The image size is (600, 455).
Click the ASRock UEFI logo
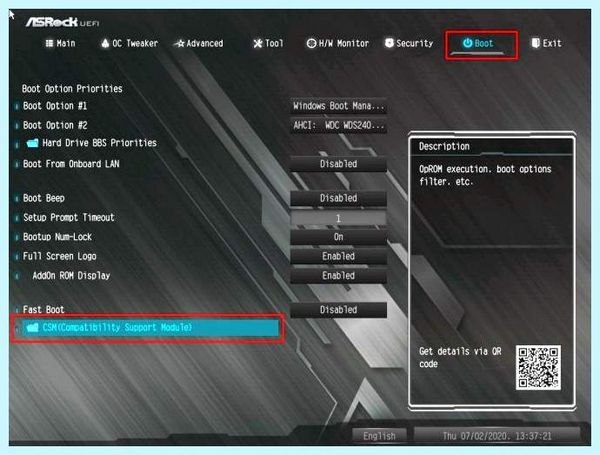62,22
